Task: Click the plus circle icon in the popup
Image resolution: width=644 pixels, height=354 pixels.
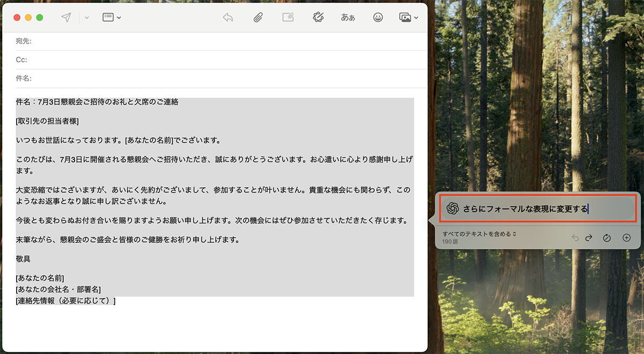Action: point(626,238)
